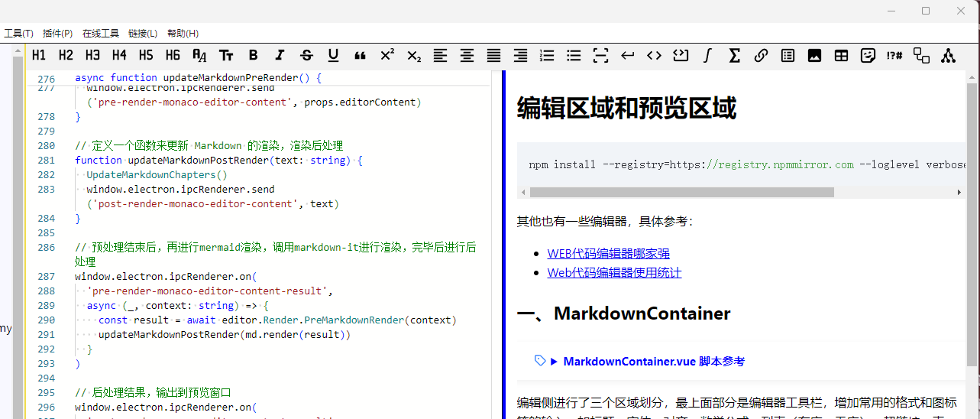Open the Web代码编辑器使用统计 link
Screen dimensions: 980x419
tap(614, 273)
